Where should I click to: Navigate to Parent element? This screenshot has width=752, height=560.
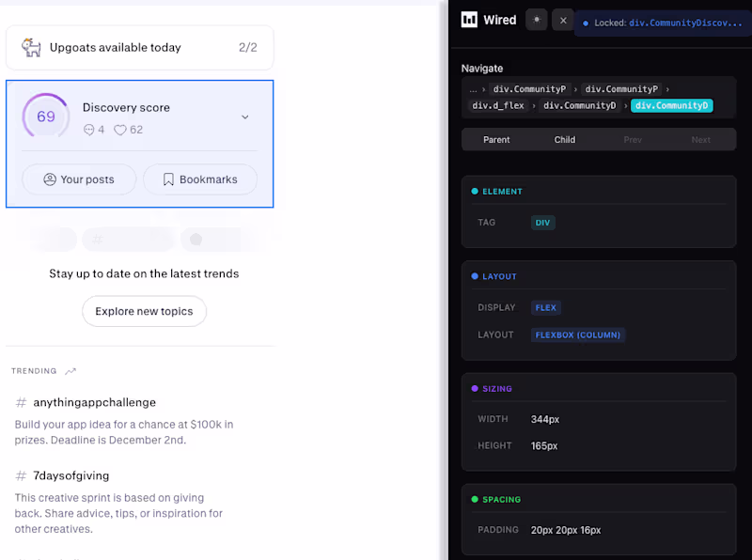tap(496, 139)
